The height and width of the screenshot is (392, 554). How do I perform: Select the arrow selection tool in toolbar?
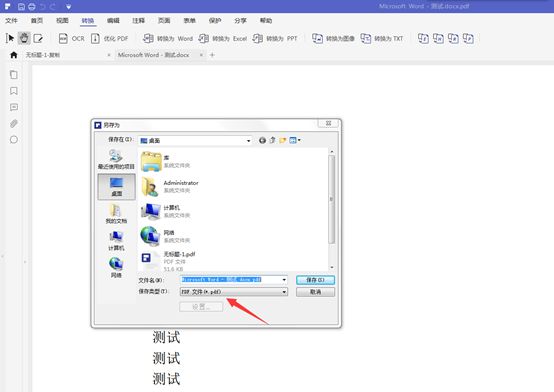[10, 38]
